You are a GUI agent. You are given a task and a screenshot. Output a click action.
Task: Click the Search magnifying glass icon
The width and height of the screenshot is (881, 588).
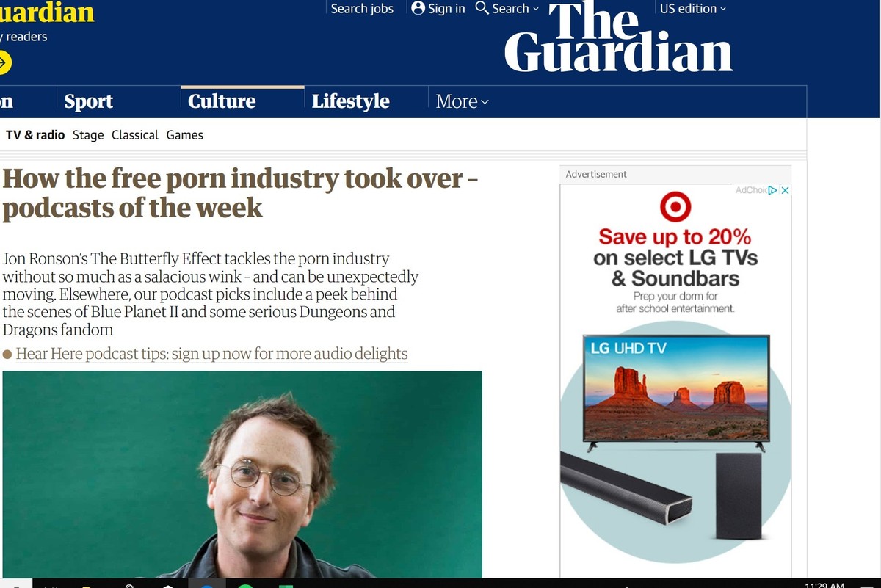(482, 8)
